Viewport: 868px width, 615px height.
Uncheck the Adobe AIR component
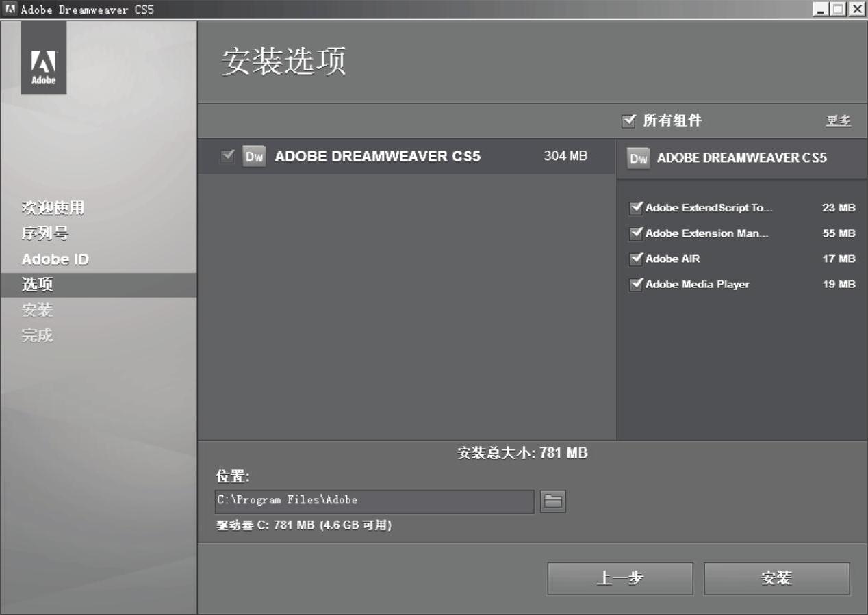[x=636, y=259]
